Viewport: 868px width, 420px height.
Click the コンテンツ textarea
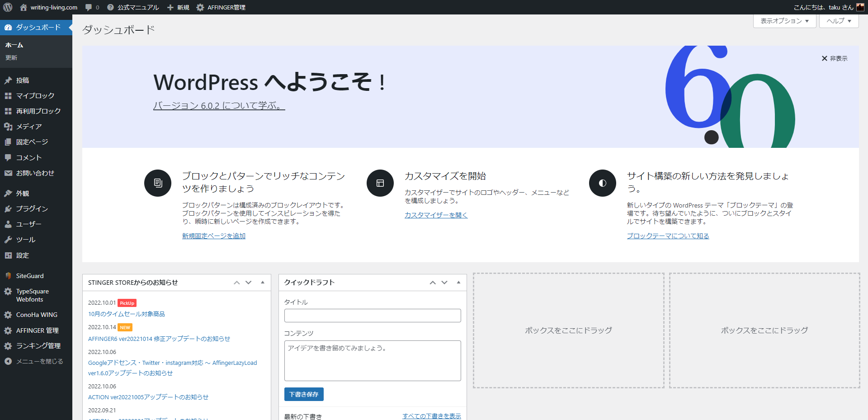click(373, 361)
